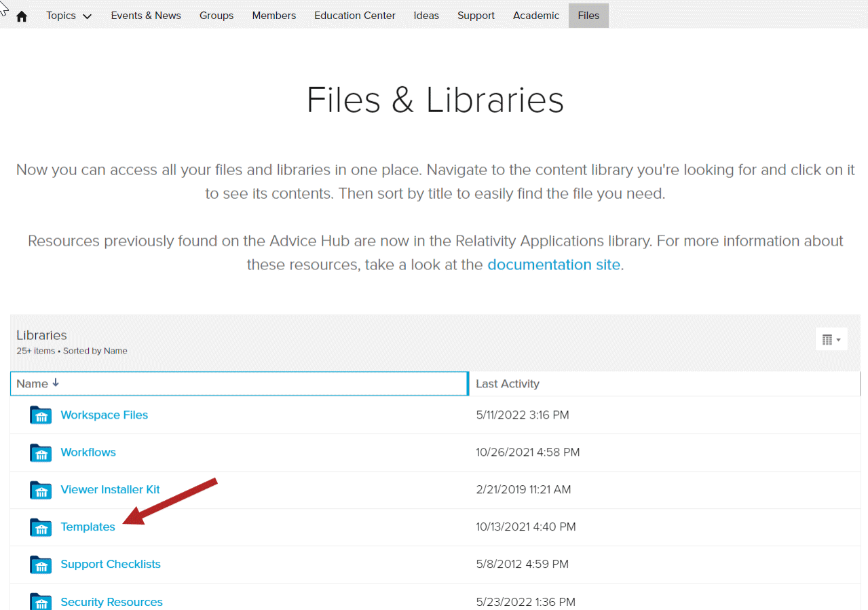This screenshot has height=610, width=868.
Task: Go to Education Center
Action: point(355,16)
